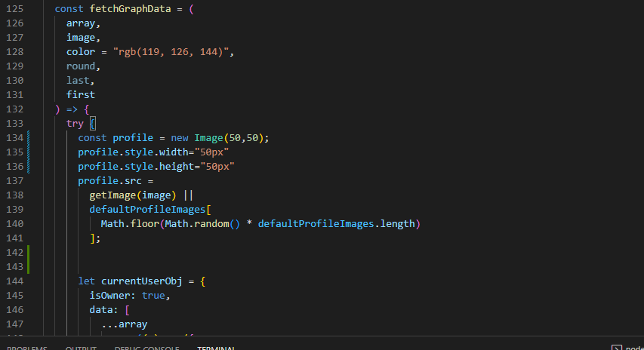Click the 'image,' parameter on line 127
The width and height of the screenshot is (644, 350).
pyautogui.click(x=83, y=38)
